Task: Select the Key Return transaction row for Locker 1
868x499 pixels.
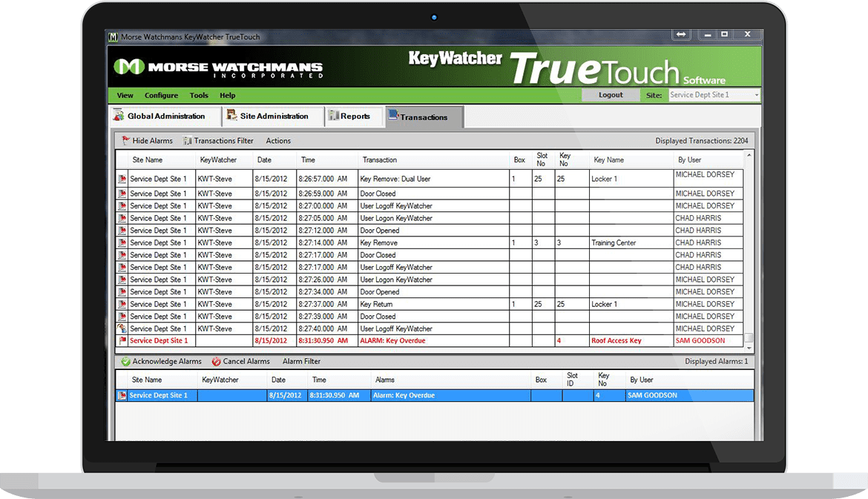Action: tap(386, 304)
